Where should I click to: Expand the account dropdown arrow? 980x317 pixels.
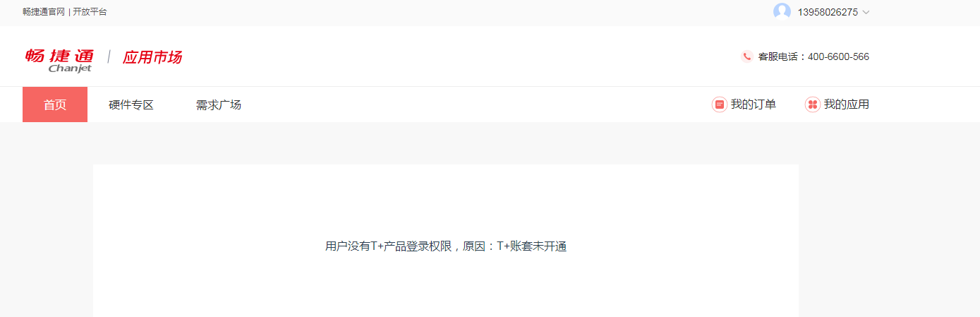click(866, 12)
